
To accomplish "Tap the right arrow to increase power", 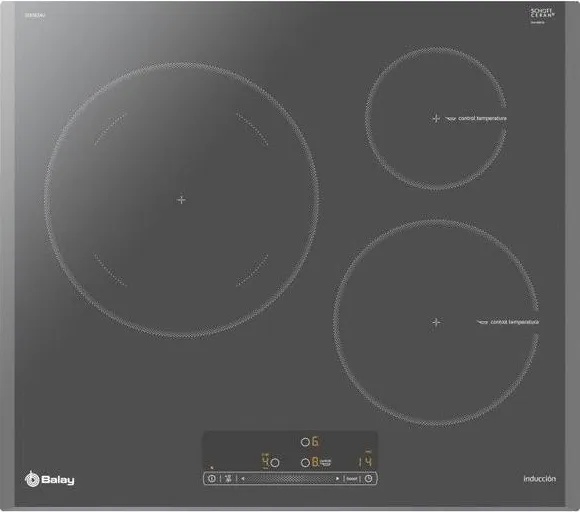I will pos(337,478).
